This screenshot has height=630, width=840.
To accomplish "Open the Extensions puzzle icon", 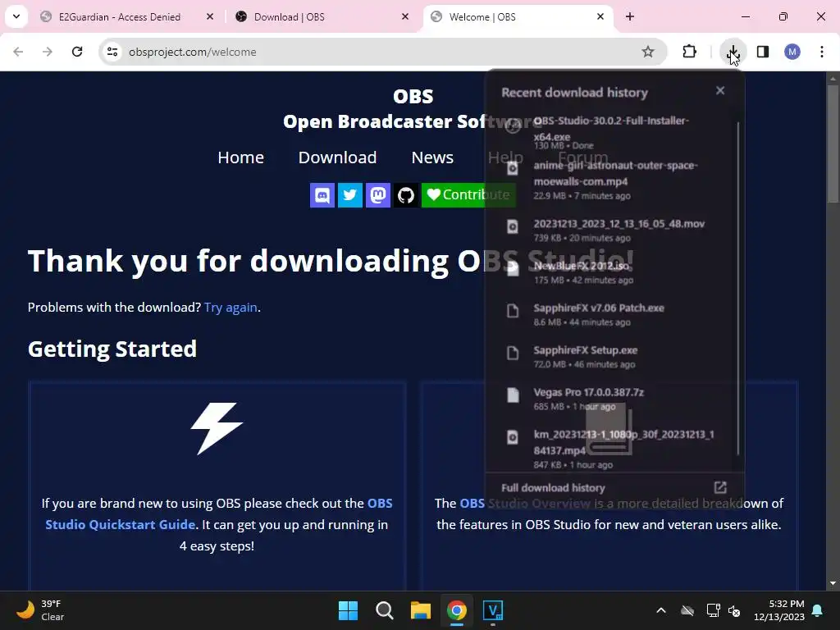I will (x=689, y=52).
